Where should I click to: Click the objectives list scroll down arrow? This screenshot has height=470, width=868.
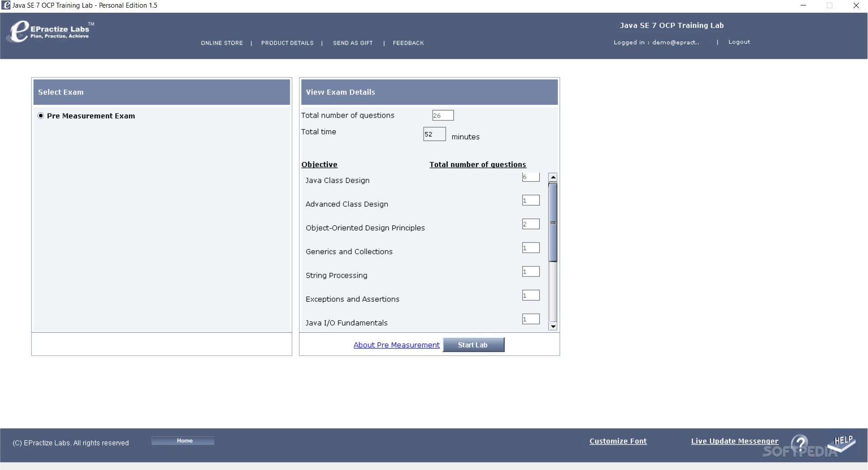[x=552, y=326]
